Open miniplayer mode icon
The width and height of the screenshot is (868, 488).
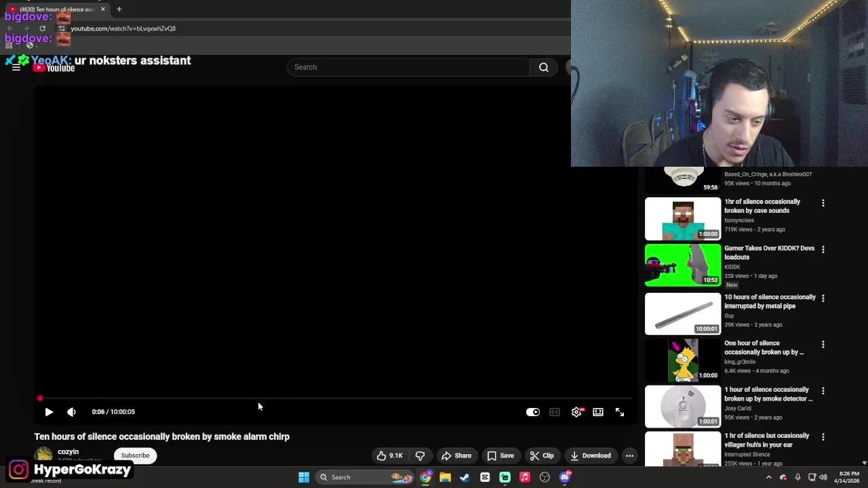598,411
